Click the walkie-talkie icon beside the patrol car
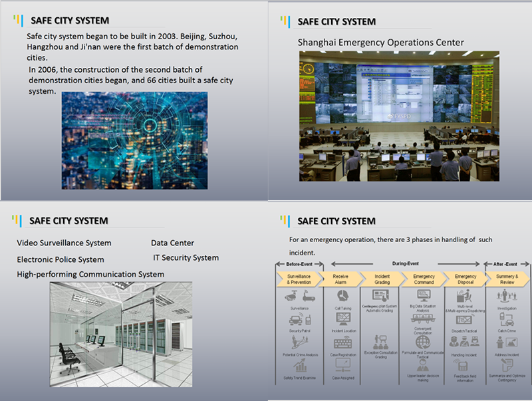Image resolution: width=532 pixels, height=401 pixels. click(x=308, y=320)
